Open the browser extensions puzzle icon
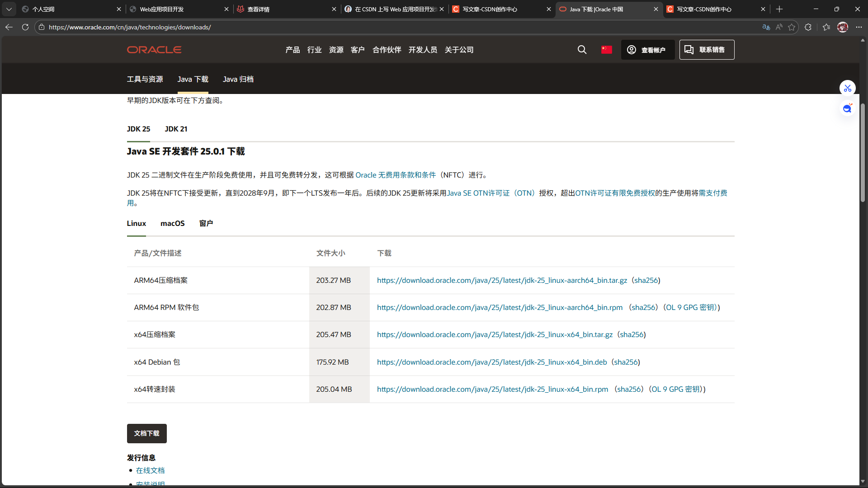868x488 pixels. click(808, 27)
